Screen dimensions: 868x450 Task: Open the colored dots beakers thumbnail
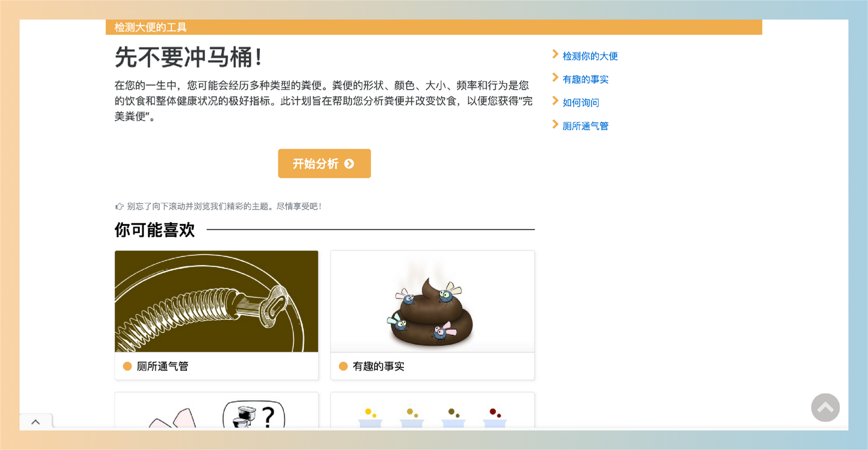432,411
